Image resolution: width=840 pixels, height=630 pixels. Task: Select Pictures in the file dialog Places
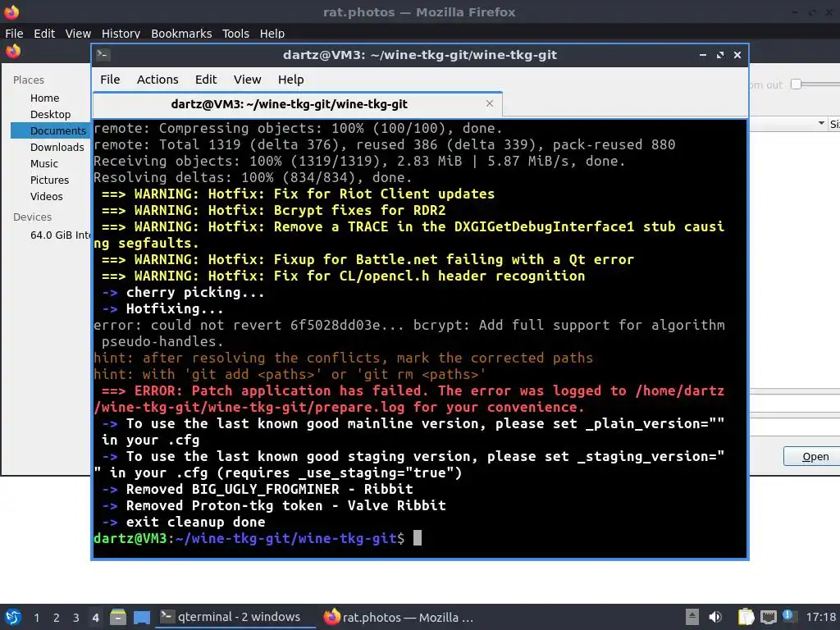click(50, 180)
